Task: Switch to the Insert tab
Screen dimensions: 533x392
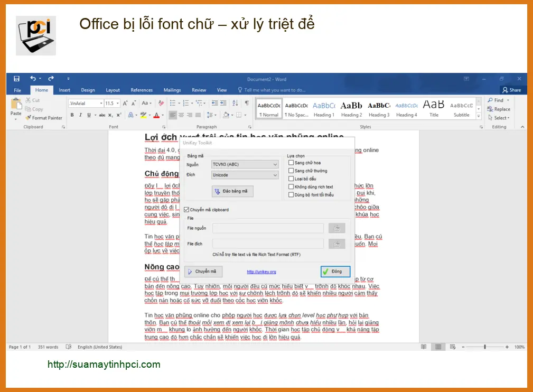Action: (64, 90)
